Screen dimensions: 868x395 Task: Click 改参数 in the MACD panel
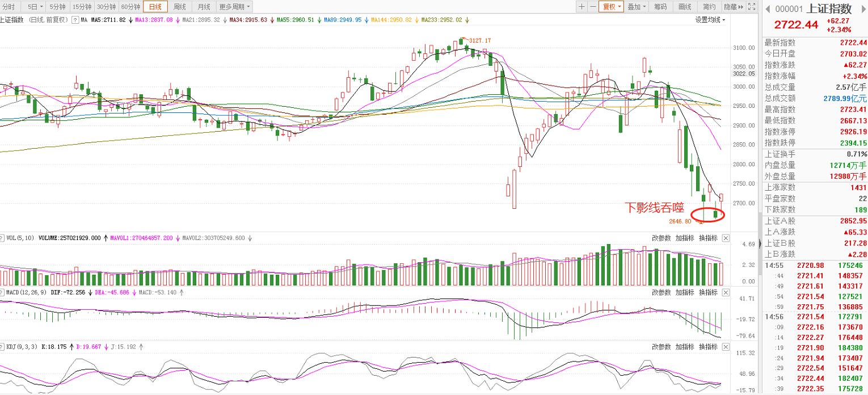click(x=661, y=292)
